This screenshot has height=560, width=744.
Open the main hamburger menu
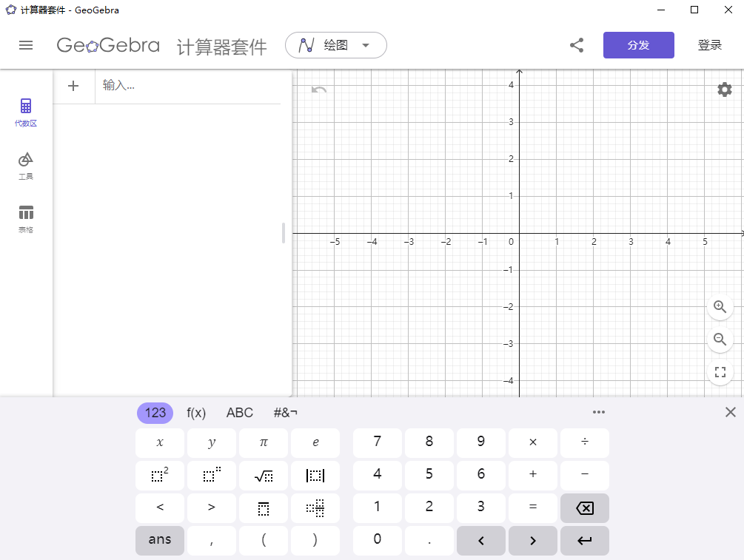coord(26,45)
